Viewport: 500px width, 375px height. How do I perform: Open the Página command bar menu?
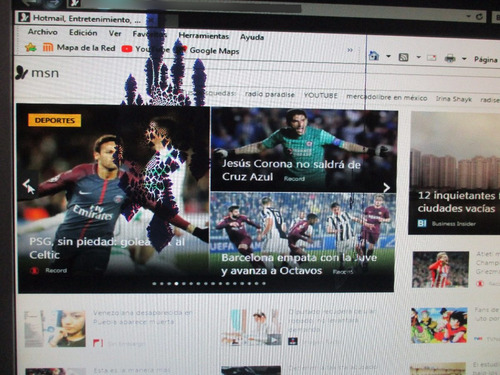[486, 60]
